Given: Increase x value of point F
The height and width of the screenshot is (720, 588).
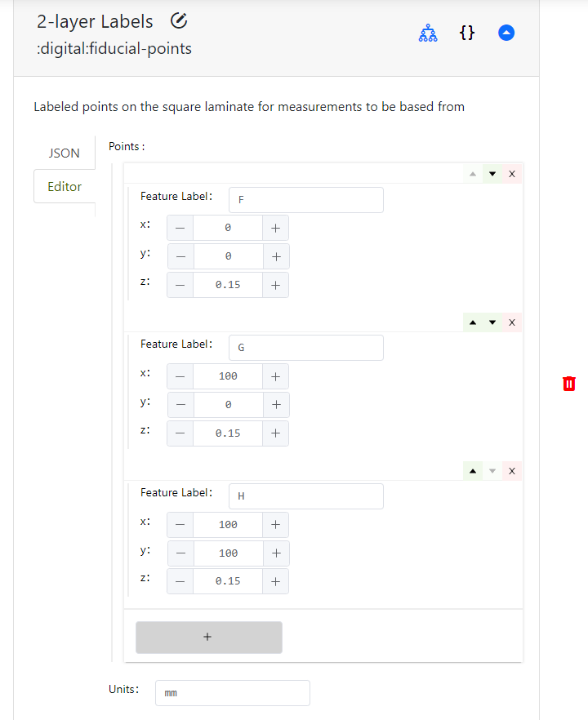Looking at the screenshot, I should 276,228.
